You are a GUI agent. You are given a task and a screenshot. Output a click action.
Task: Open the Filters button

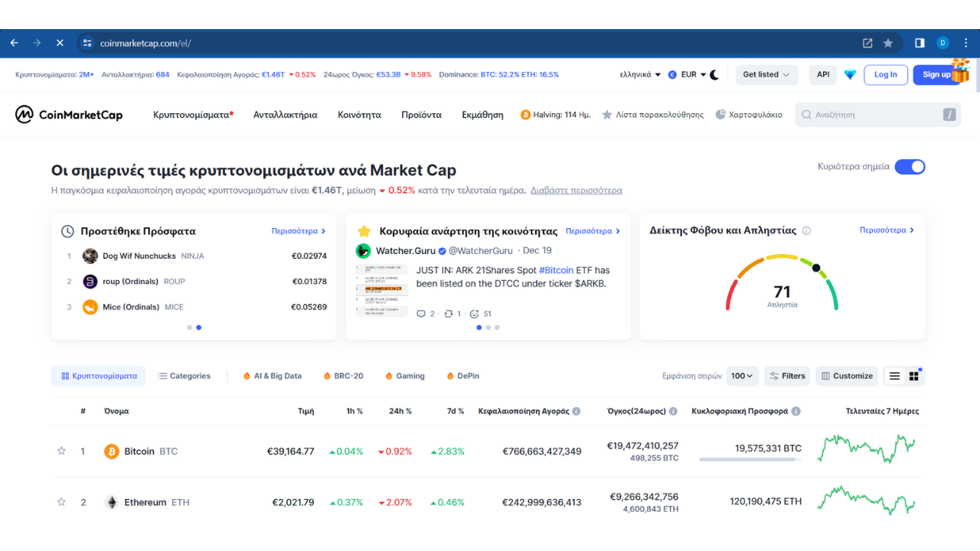pos(787,376)
